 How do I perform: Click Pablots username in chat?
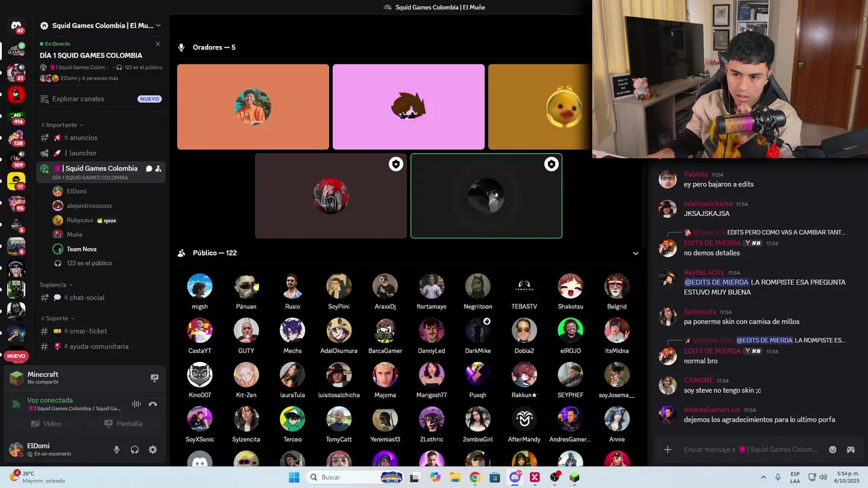click(696, 174)
